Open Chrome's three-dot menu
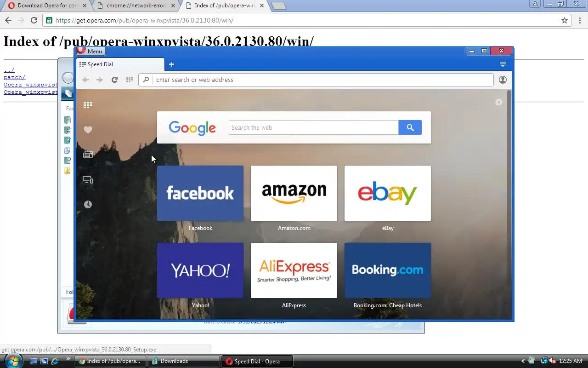This screenshot has width=588, height=368. (x=579, y=20)
